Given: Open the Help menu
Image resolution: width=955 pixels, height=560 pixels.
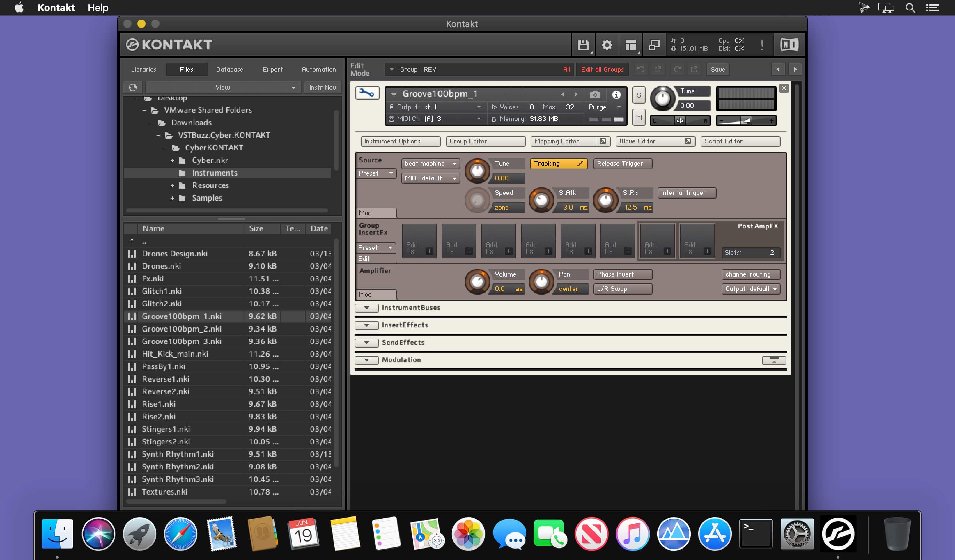Looking at the screenshot, I should [x=98, y=8].
